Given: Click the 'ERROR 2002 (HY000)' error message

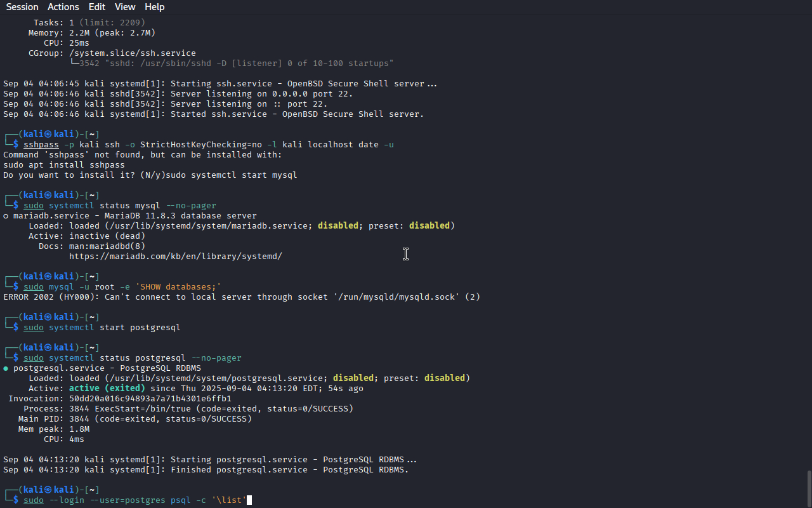Looking at the screenshot, I should click(242, 297).
